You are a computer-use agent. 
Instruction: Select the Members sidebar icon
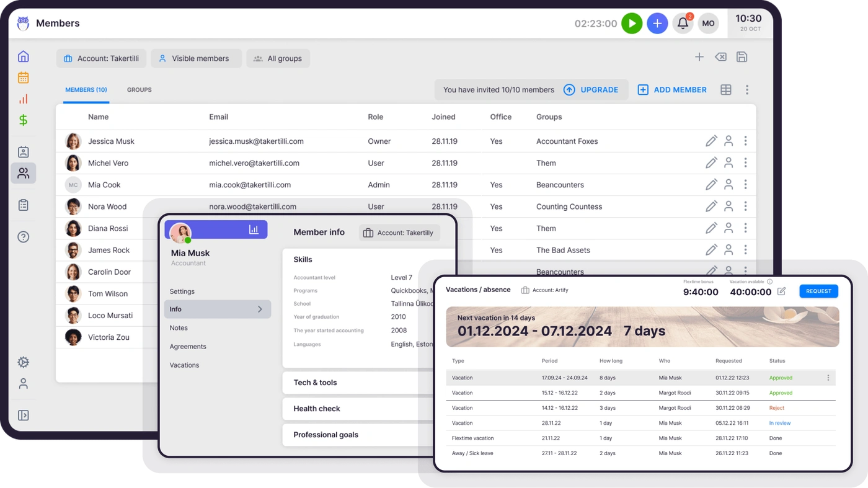click(23, 174)
